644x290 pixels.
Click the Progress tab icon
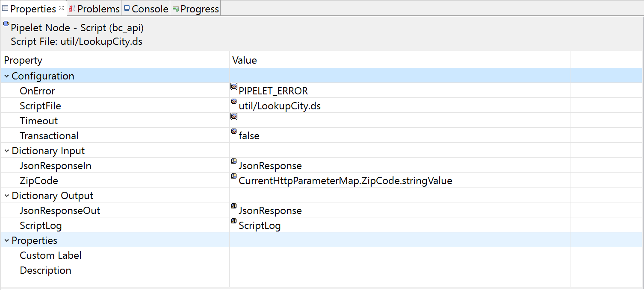[x=175, y=8]
